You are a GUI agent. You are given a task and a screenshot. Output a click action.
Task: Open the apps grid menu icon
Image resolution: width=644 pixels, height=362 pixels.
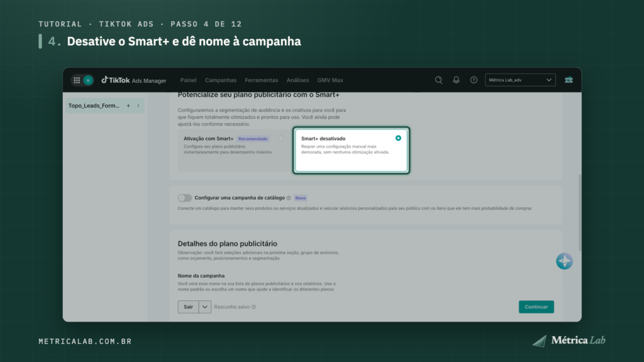pyautogui.click(x=77, y=80)
